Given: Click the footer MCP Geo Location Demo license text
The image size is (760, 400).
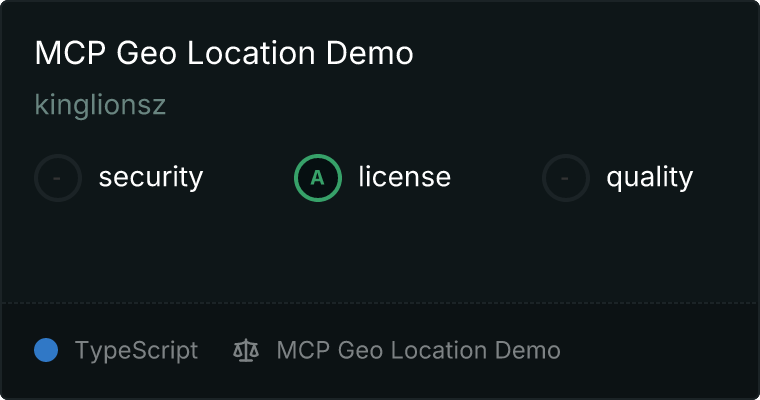Looking at the screenshot, I should [419, 351].
